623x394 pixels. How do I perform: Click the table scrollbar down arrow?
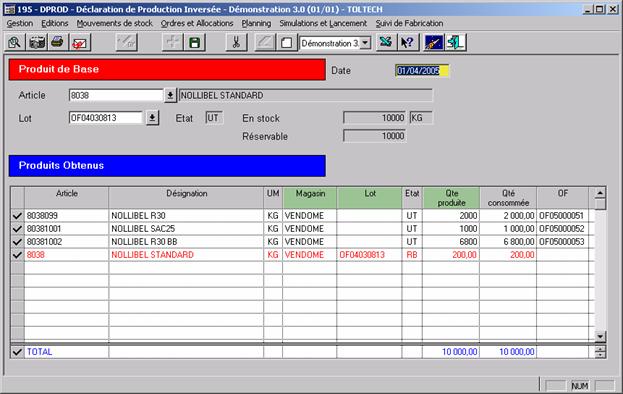pos(600,336)
